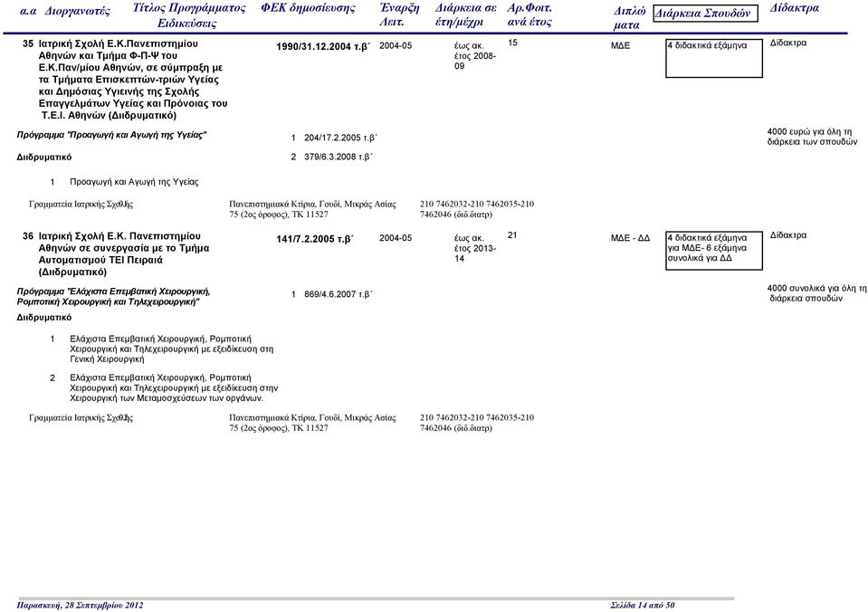
Task: Click the 'Αρ.Φοιτ. ανά έτος' header
Action: pyautogui.click(x=529, y=15)
